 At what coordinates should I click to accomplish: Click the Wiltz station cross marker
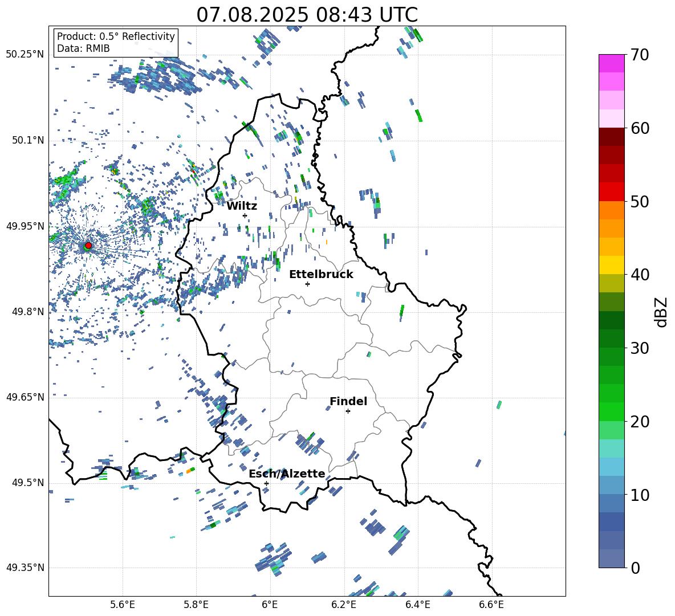click(245, 215)
